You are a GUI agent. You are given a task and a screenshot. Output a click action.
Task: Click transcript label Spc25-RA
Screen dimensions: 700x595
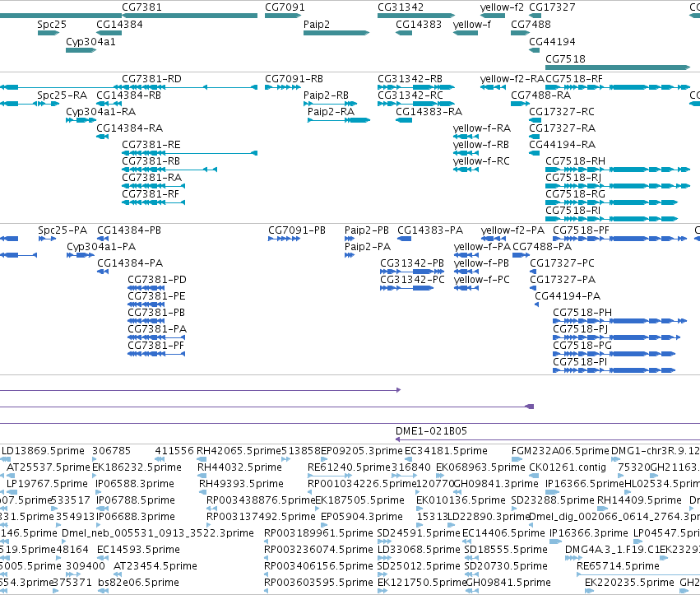(x=62, y=95)
